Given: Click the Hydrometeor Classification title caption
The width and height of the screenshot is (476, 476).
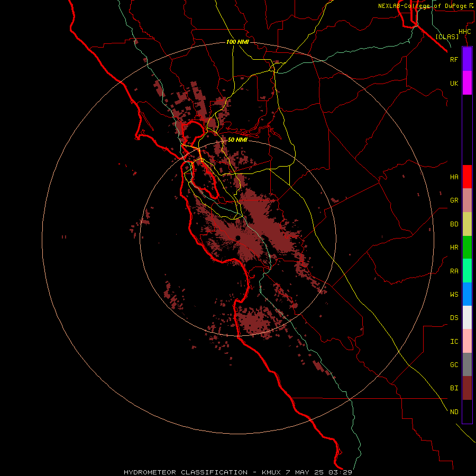Looking at the screenshot, I should pos(237,472).
